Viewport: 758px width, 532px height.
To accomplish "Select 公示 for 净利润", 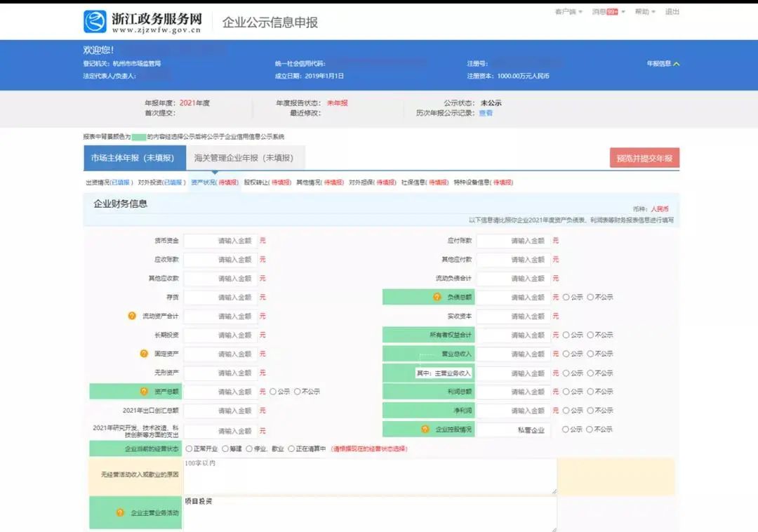I will (568, 410).
